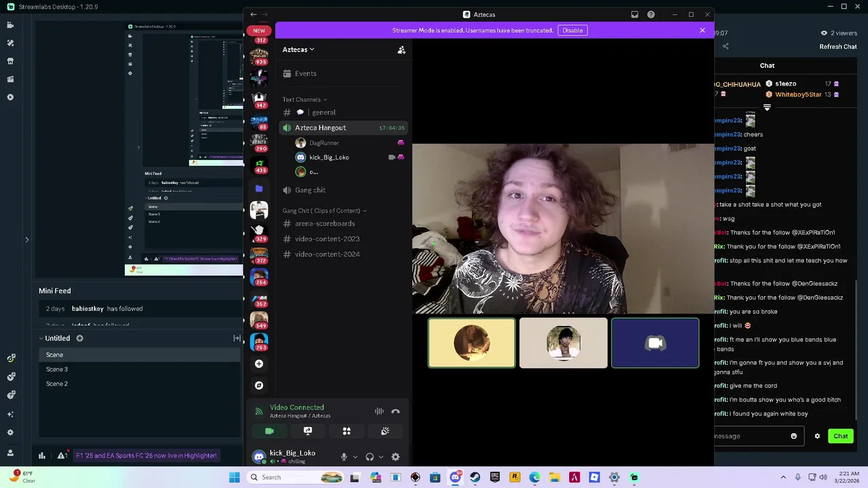Refresh Chat in Streamlabs
The height and width of the screenshot is (488, 868).
(837, 47)
